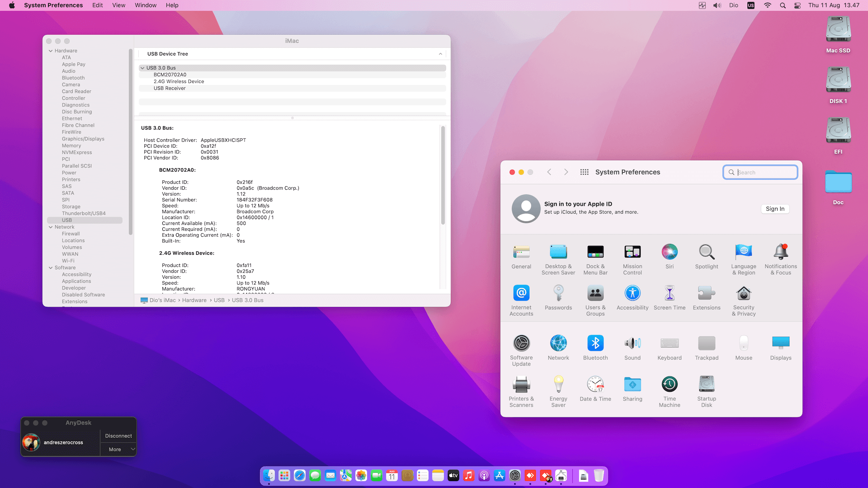Collapse the USB 3.0 Bus tree
Viewport: 868px width, 488px height.
(x=142, y=68)
